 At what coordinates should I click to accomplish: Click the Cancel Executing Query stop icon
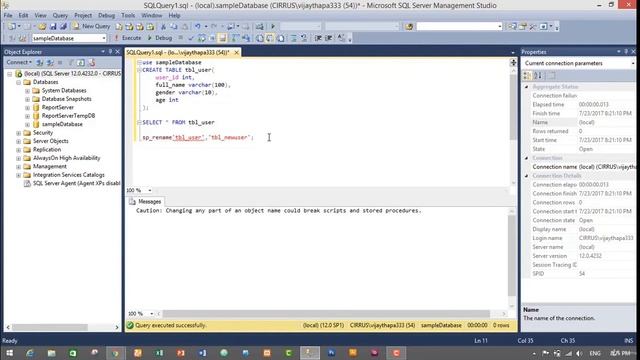pyautogui.click(x=180, y=38)
